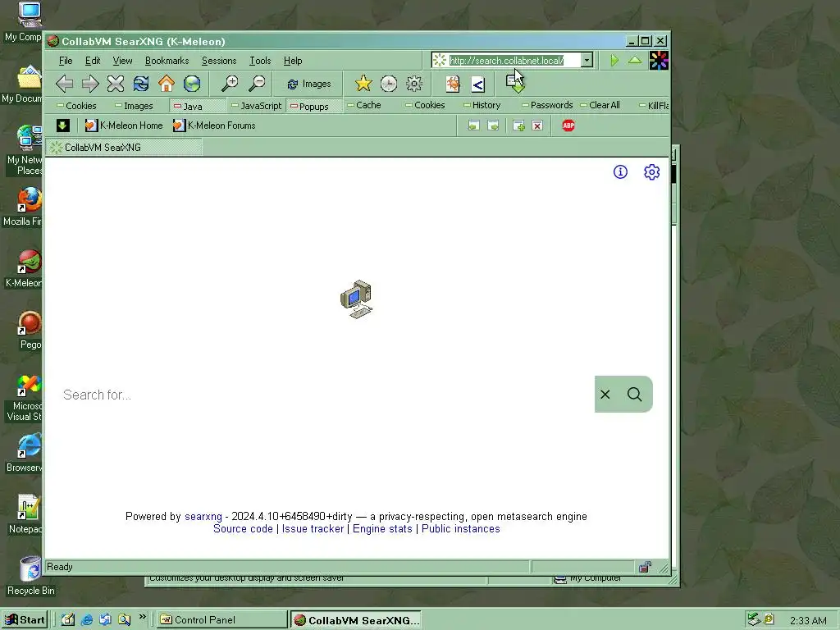The image size is (840, 630).
Task: Switch to the next tab using the tab-right icon
Action: 493,126
